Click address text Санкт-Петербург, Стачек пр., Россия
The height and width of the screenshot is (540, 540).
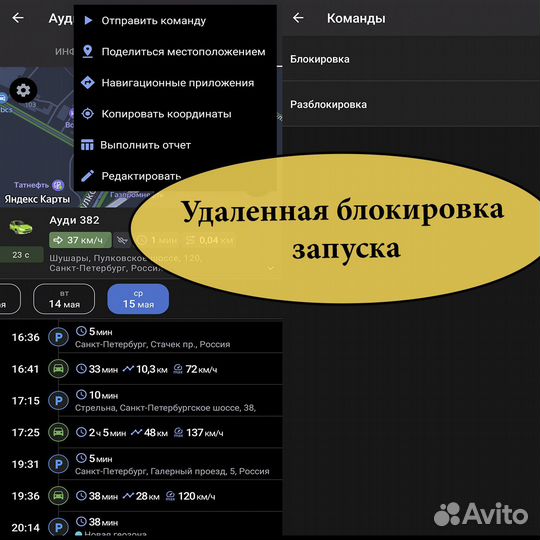tap(153, 344)
